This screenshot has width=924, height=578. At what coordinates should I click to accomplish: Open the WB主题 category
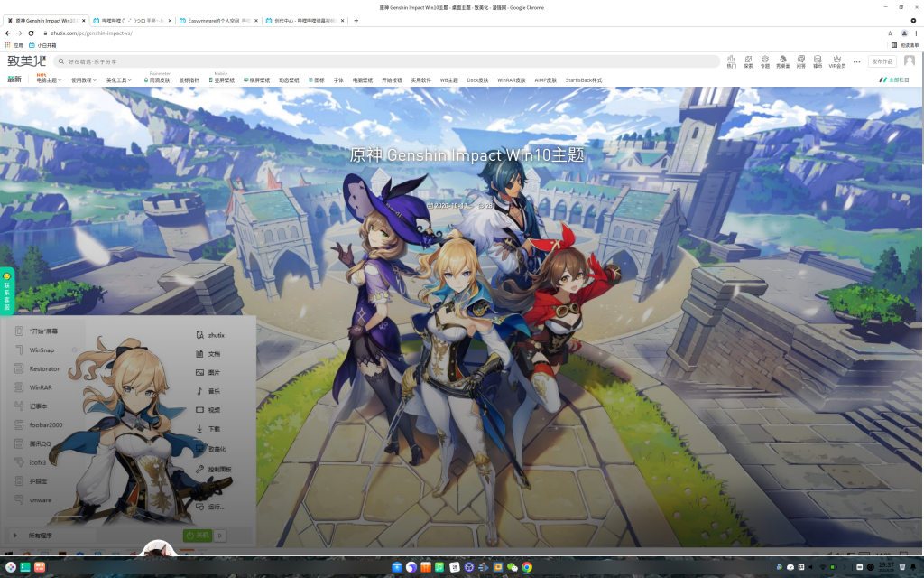[449, 80]
